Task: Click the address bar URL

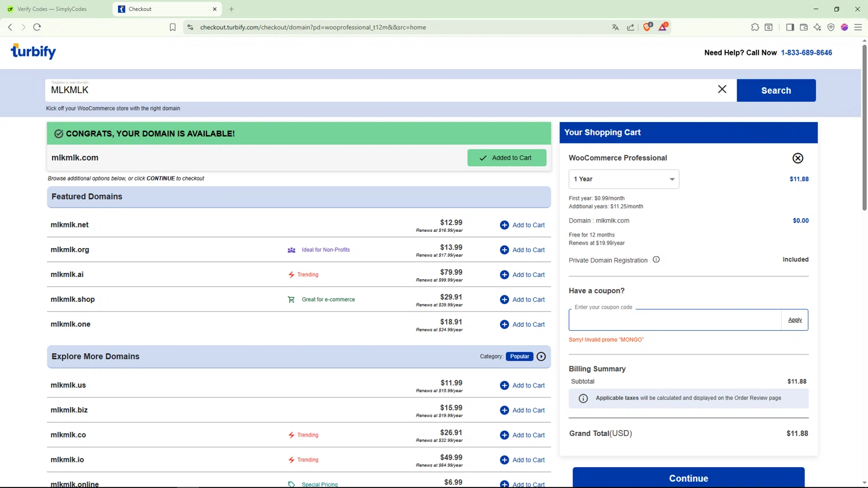Action: [x=313, y=27]
